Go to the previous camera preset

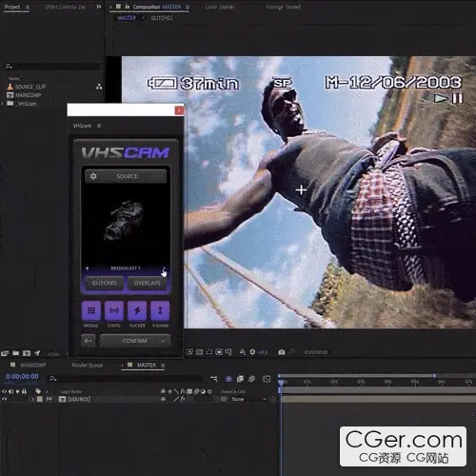click(87, 268)
